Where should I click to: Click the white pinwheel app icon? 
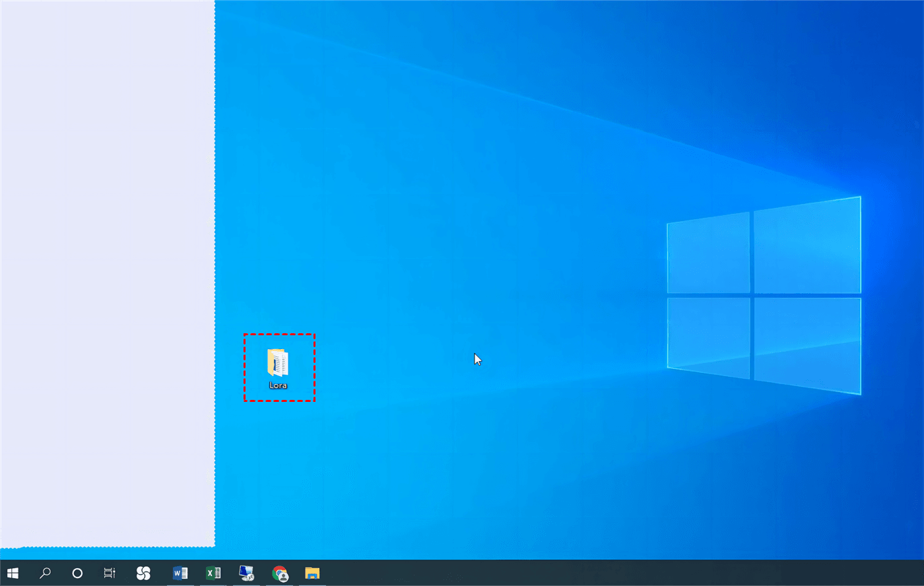point(143,573)
